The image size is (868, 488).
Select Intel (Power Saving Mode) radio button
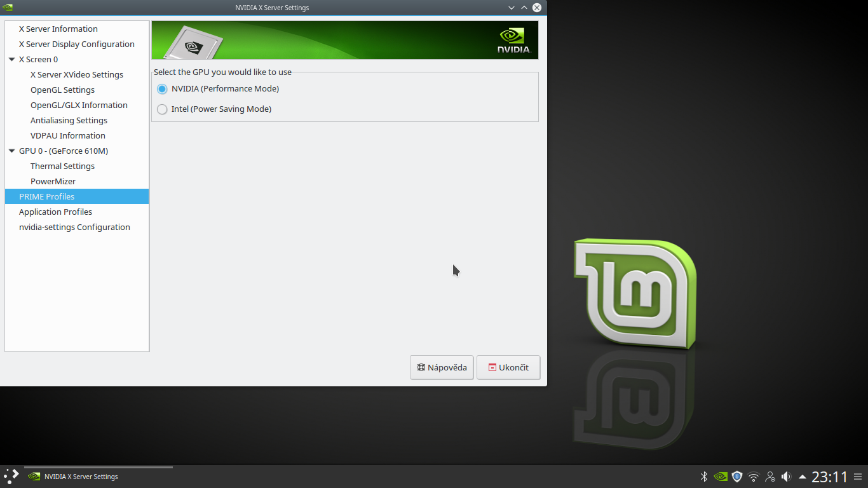tap(162, 109)
